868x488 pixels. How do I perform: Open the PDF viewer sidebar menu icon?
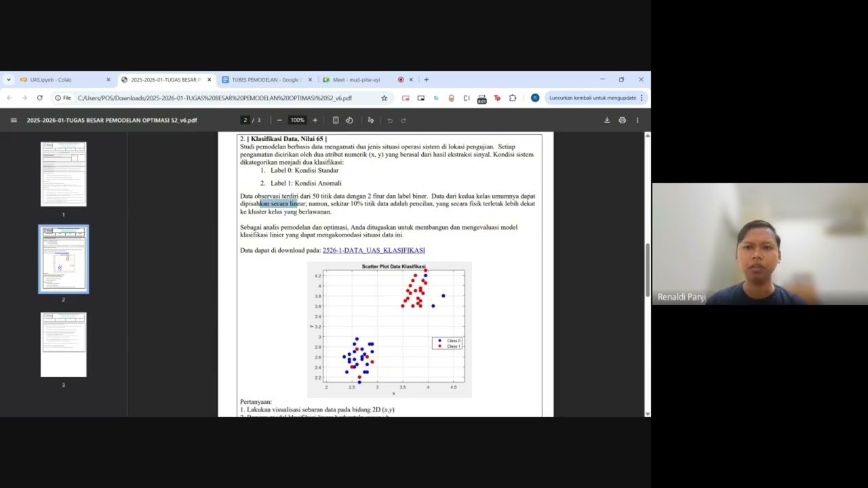tap(14, 120)
